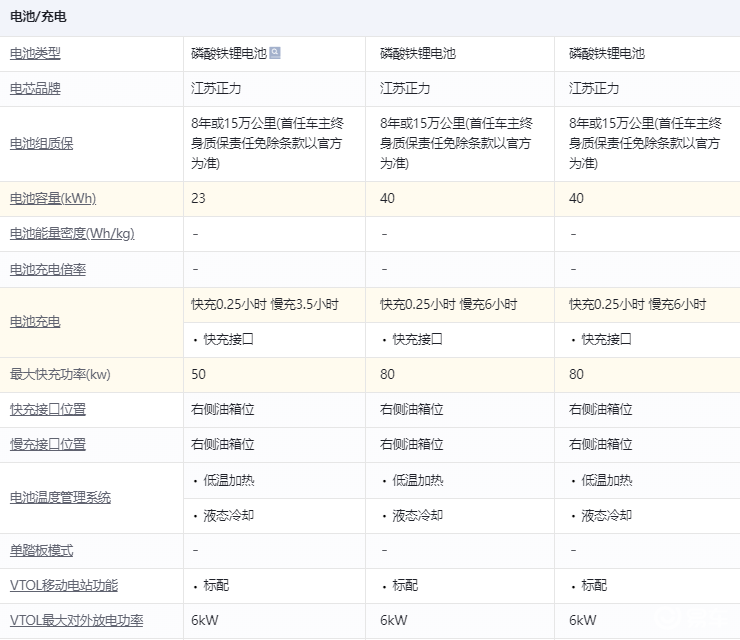Click the 单踏板模式 row label

pyautogui.click(x=41, y=551)
